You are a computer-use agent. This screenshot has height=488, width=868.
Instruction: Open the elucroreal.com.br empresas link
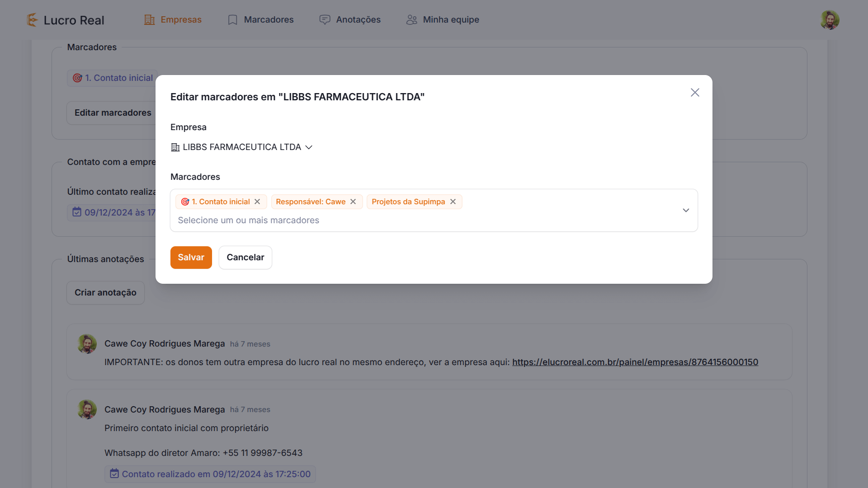(635, 362)
